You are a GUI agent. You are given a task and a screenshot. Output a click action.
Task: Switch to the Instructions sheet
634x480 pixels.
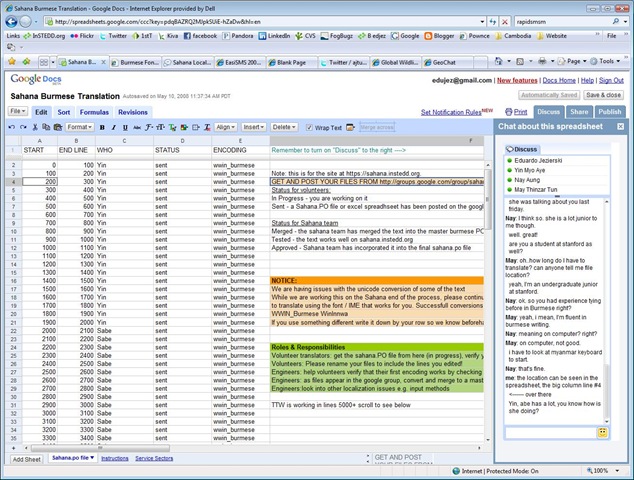click(114, 458)
